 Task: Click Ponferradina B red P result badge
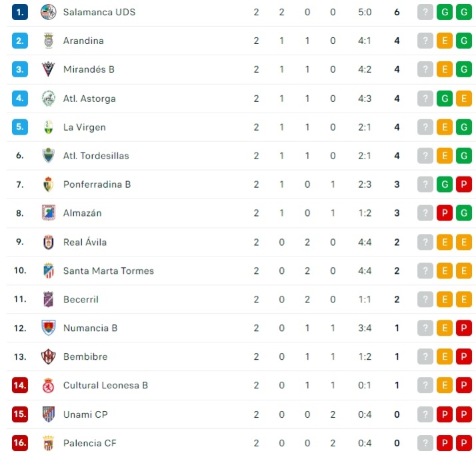pyautogui.click(x=464, y=185)
